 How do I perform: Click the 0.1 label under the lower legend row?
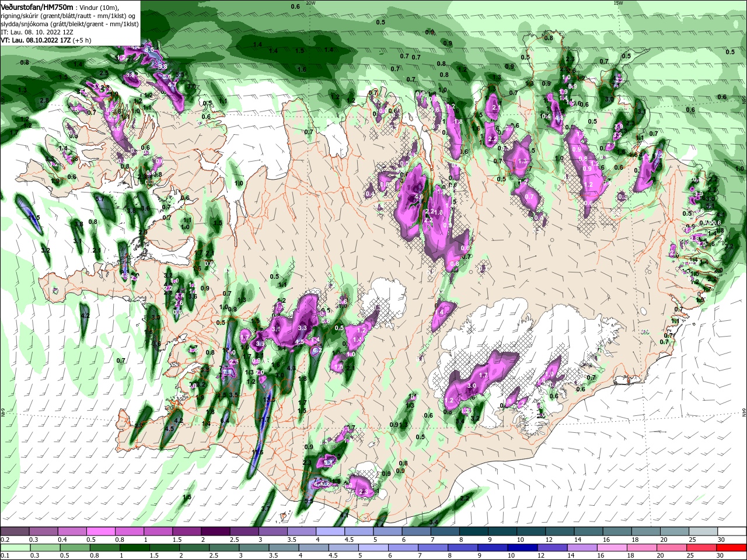click(5, 555)
